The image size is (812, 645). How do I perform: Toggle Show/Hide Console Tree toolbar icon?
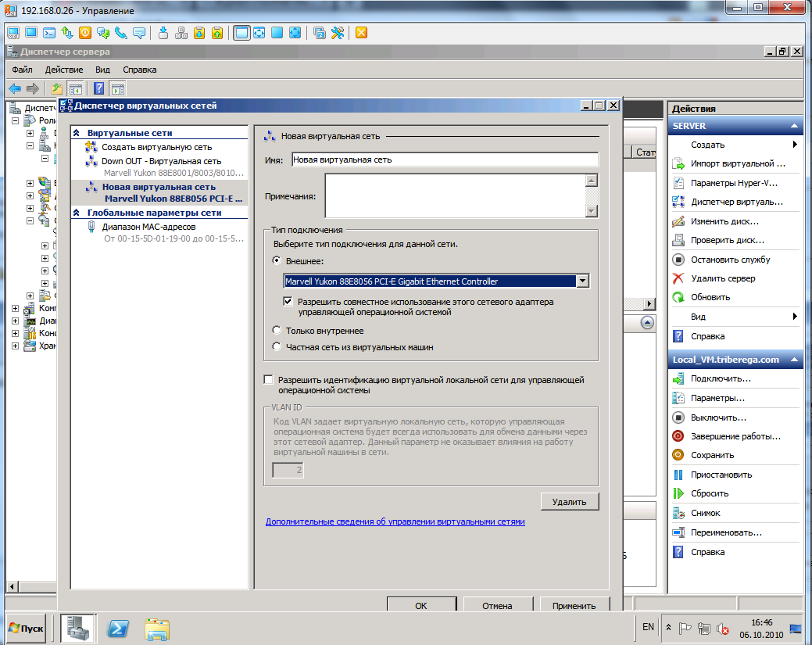pyautogui.click(x=76, y=88)
